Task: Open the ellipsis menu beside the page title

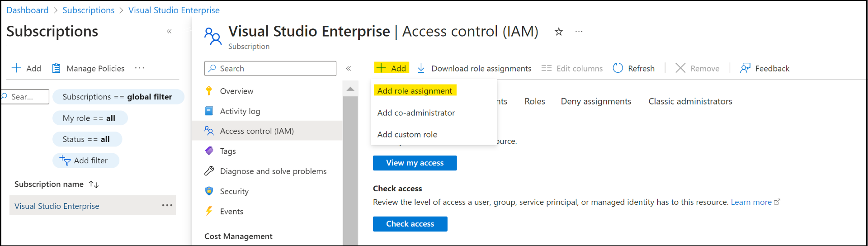Action: click(579, 32)
